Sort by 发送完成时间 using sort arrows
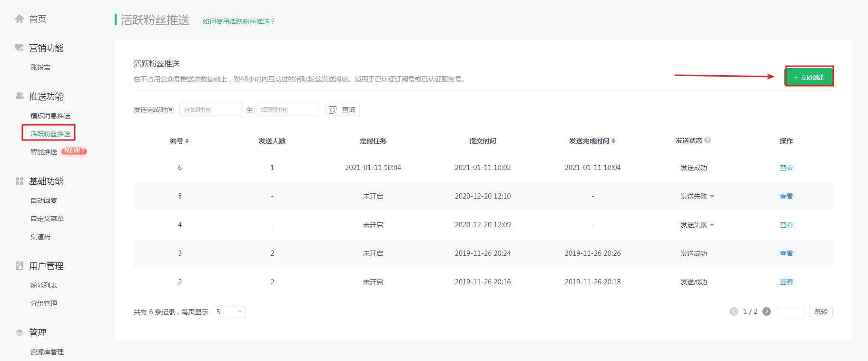 [x=613, y=140]
